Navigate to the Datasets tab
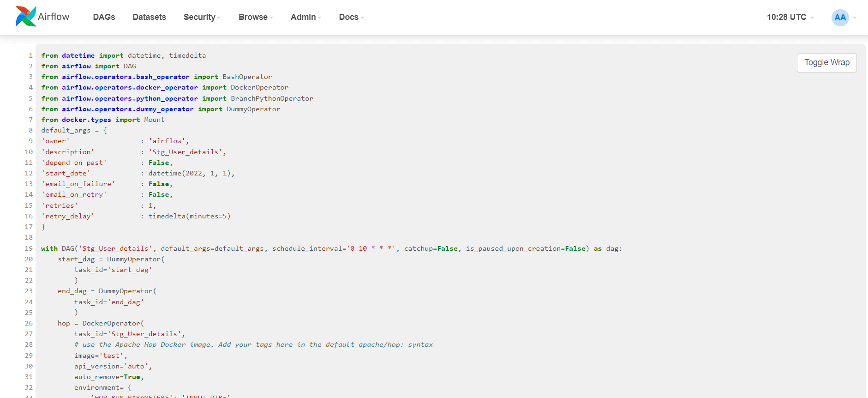The width and height of the screenshot is (868, 398). coord(149,17)
